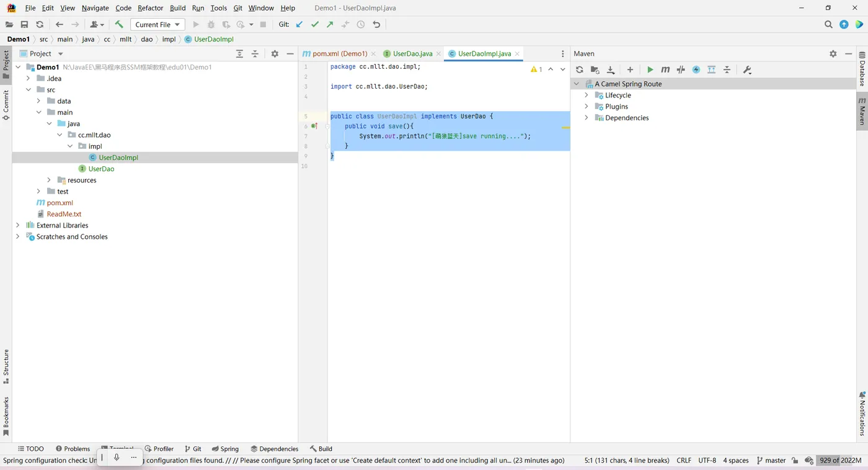Toggle the Project tool window side tab
Screen dimensions: 868x470
6,65
